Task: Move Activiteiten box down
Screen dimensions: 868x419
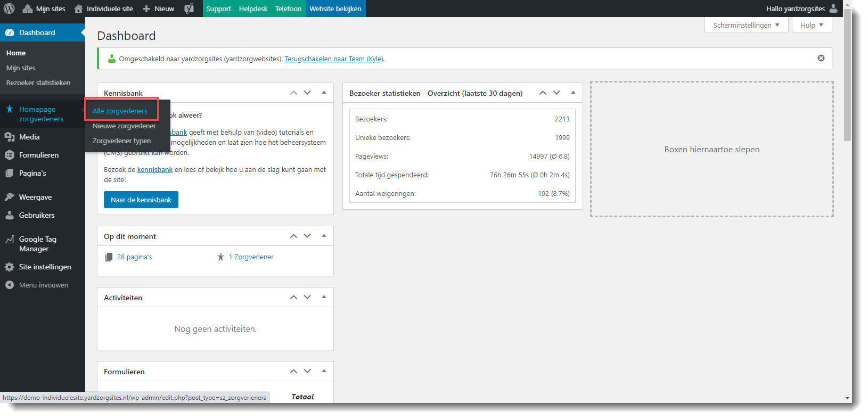Action: coord(307,297)
